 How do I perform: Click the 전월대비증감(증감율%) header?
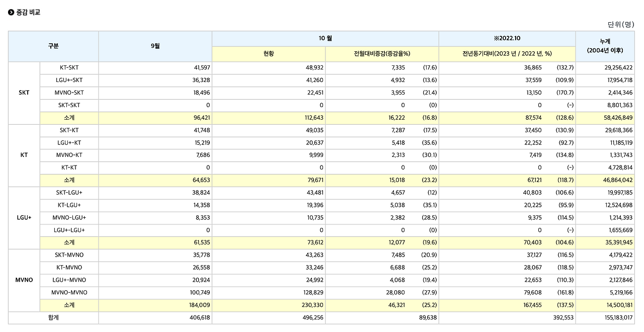tap(382, 53)
